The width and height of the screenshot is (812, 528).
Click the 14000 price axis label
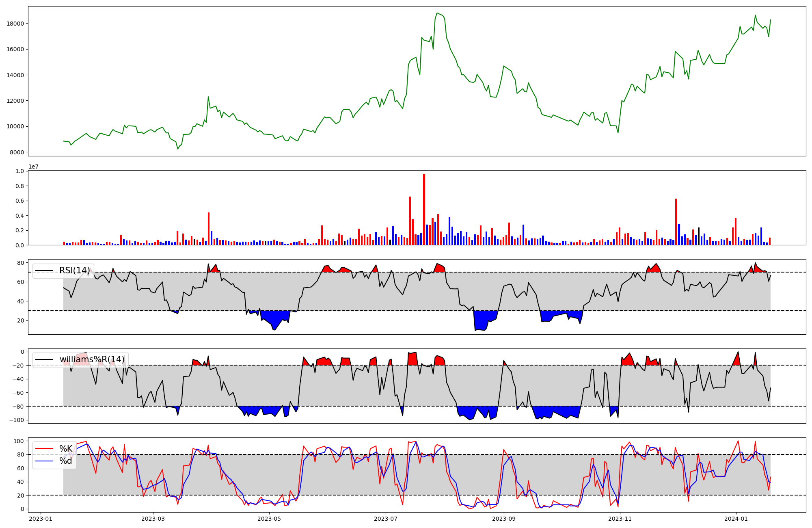pos(15,75)
